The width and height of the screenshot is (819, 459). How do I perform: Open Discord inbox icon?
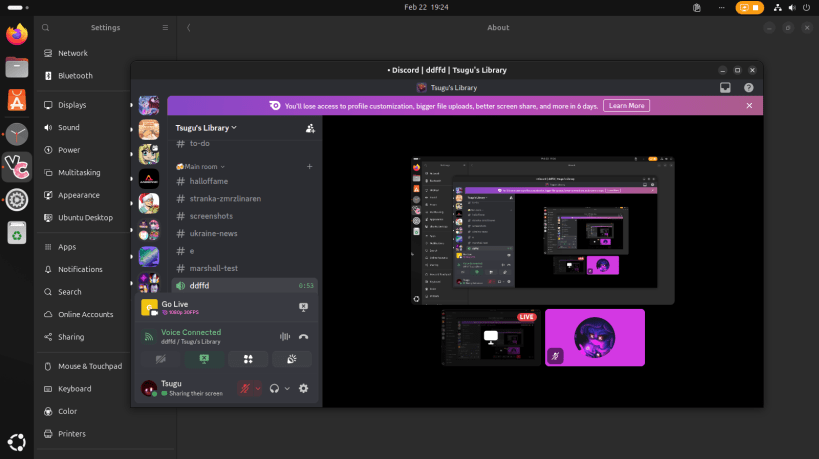tap(725, 88)
